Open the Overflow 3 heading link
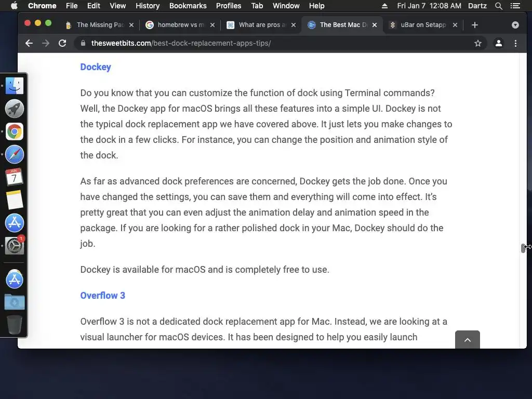 click(102, 296)
